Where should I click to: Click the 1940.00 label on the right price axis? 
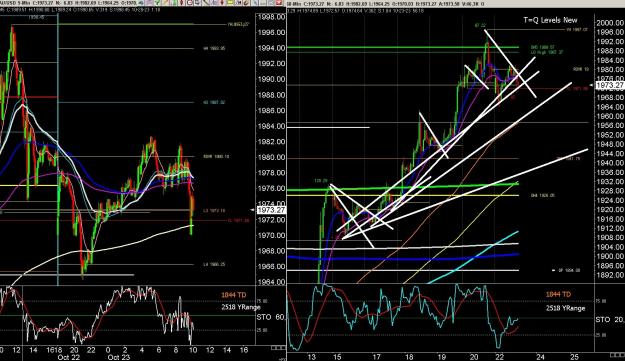pyautogui.click(x=610, y=163)
